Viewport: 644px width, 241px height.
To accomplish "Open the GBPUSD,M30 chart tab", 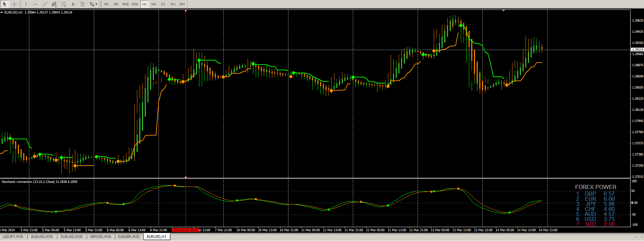I will (101, 237).
